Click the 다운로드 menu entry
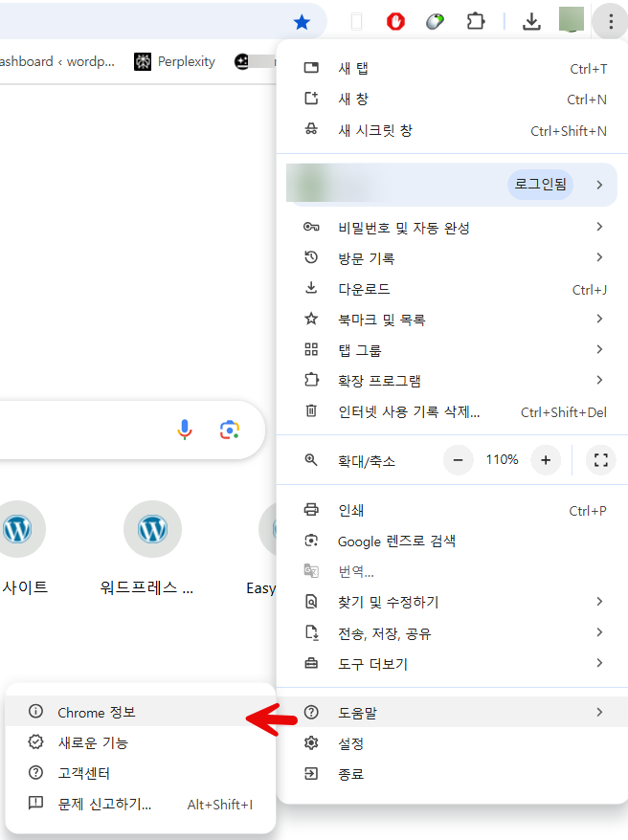Viewport: 628px width, 840px height. [452, 289]
